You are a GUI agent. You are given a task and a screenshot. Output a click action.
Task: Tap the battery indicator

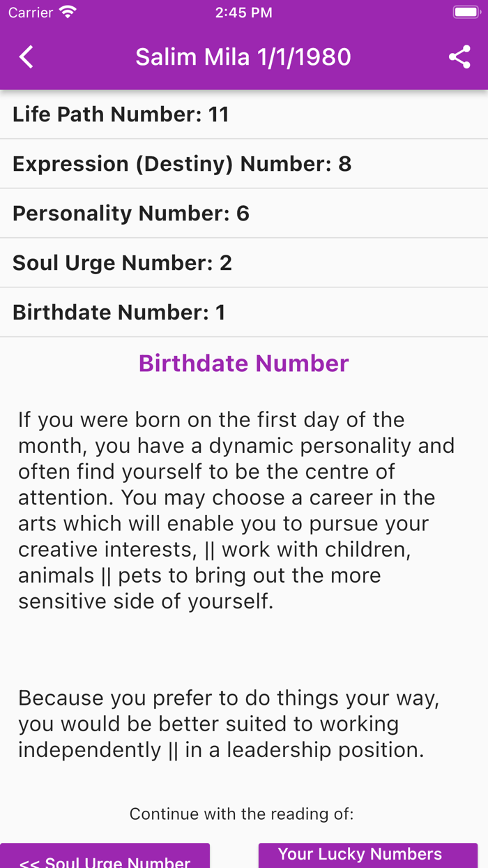[x=465, y=11]
